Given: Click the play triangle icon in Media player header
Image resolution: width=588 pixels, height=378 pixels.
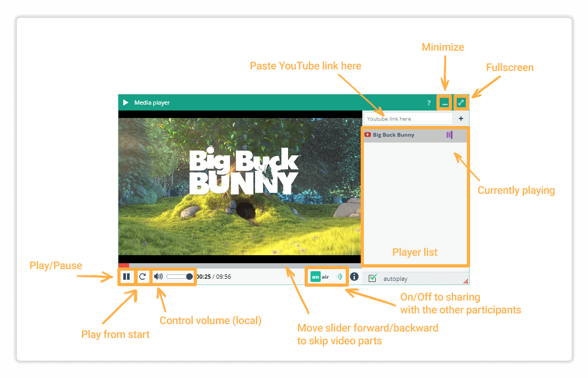Looking at the screenshot, I should point(125,103).
